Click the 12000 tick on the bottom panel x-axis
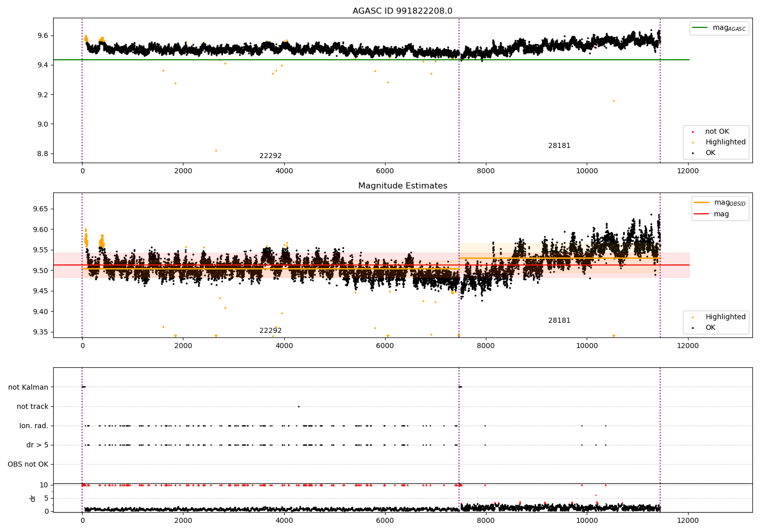 tap(688, 521)
